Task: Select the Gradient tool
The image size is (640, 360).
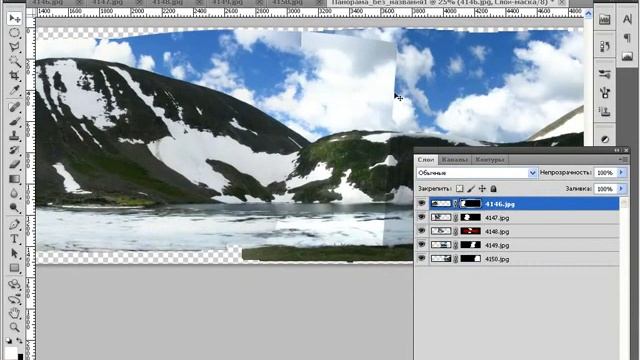Action: 14,179
